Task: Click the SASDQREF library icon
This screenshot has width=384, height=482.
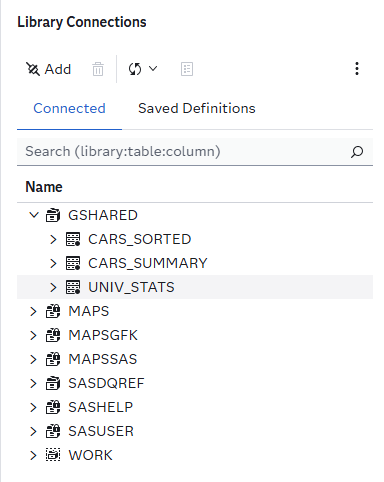Action: coord(53,383)
